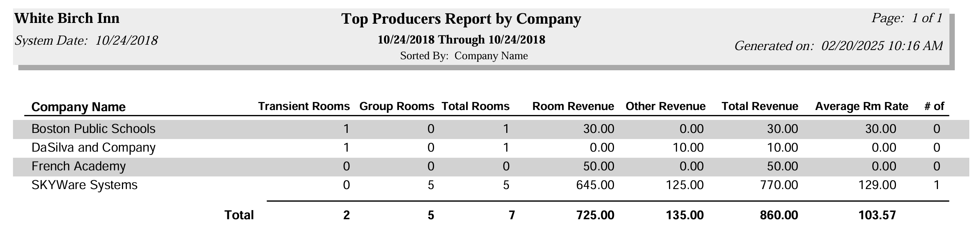Click the Top Producers Report by Company title

pyautogui.click(x=461, y=19)
